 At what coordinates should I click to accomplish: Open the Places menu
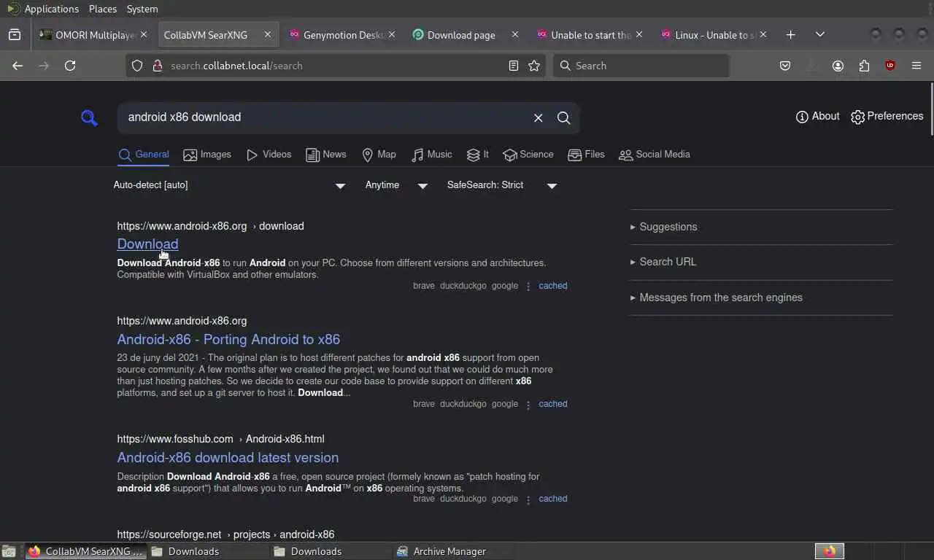coord(103,9)
